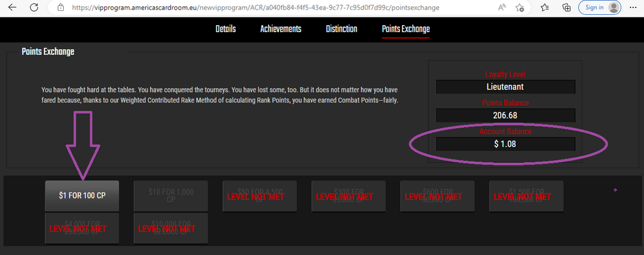644x255 pixels.
Task: Select the Points Exchange tab
Action: click(405, 29)
